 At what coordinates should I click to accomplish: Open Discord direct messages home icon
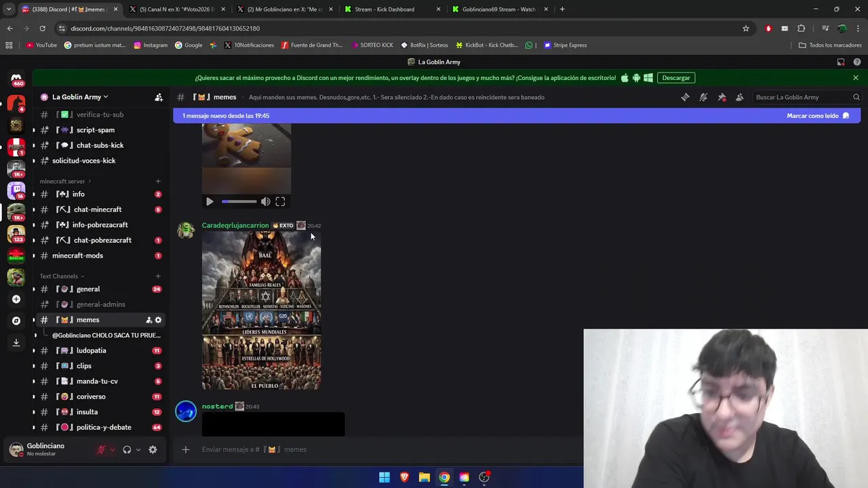pyautogui.click(x=16, y=80)
